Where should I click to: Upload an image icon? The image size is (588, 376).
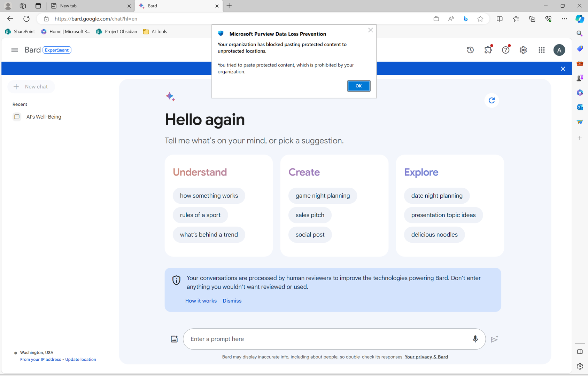[174, 339]
